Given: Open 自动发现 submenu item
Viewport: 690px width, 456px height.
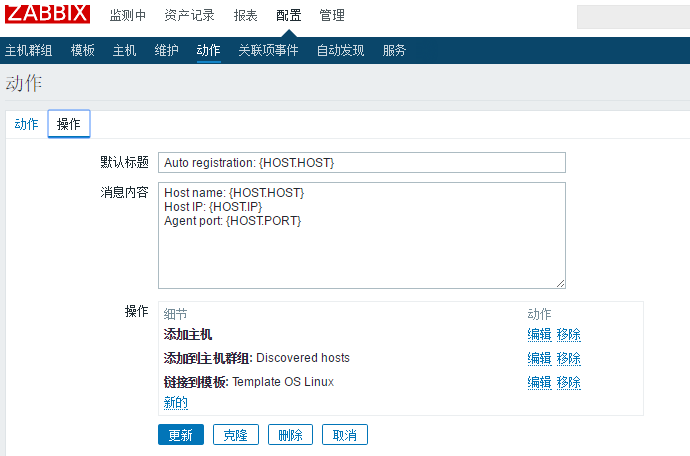Looking at the screenshot, I should [x=340, y=50].
